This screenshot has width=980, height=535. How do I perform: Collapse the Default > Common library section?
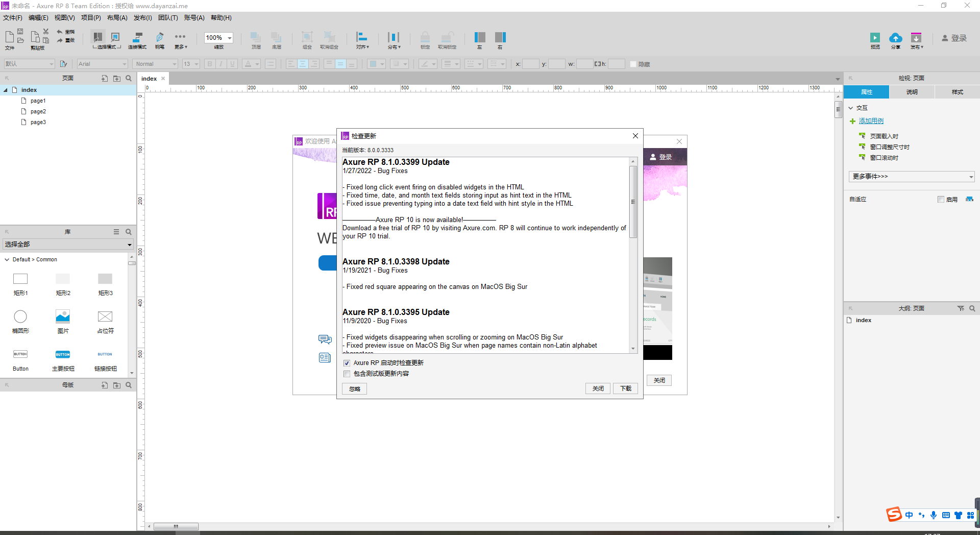(7, 259)
